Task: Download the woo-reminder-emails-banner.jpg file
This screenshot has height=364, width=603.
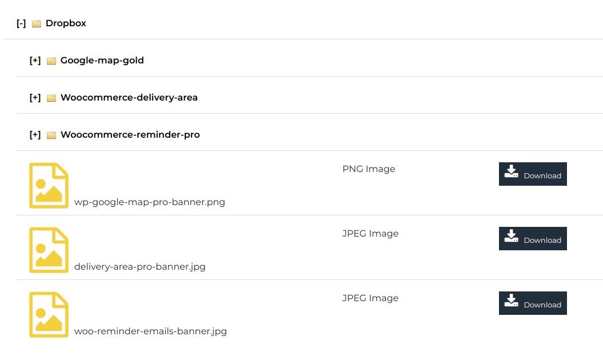Action: pyautogui.click(x=532, y=303)
